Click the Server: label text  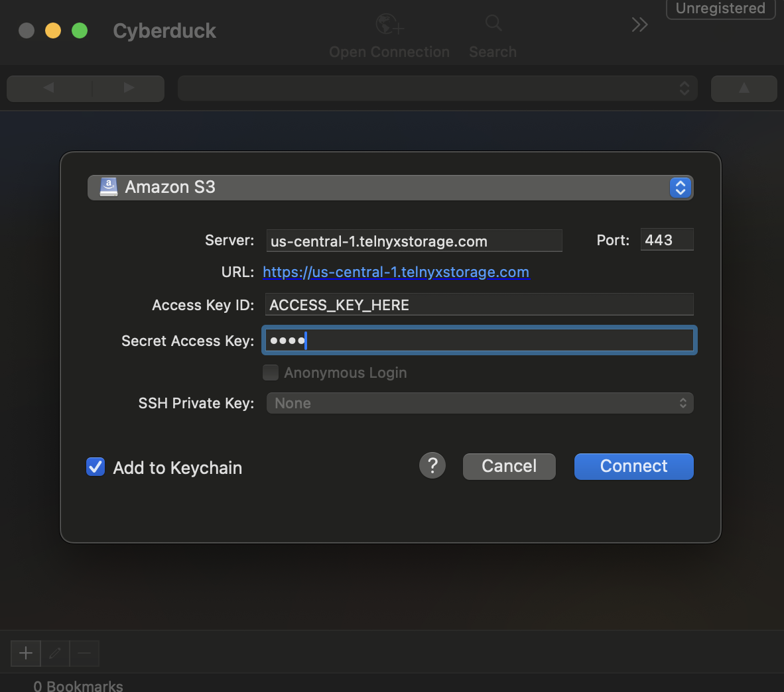click(x=229, y=241)
